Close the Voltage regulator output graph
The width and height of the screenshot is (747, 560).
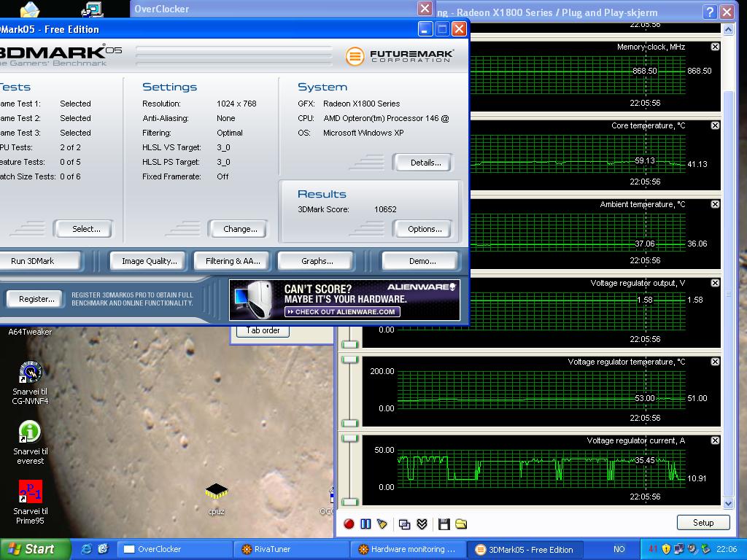tap(715, 283)
